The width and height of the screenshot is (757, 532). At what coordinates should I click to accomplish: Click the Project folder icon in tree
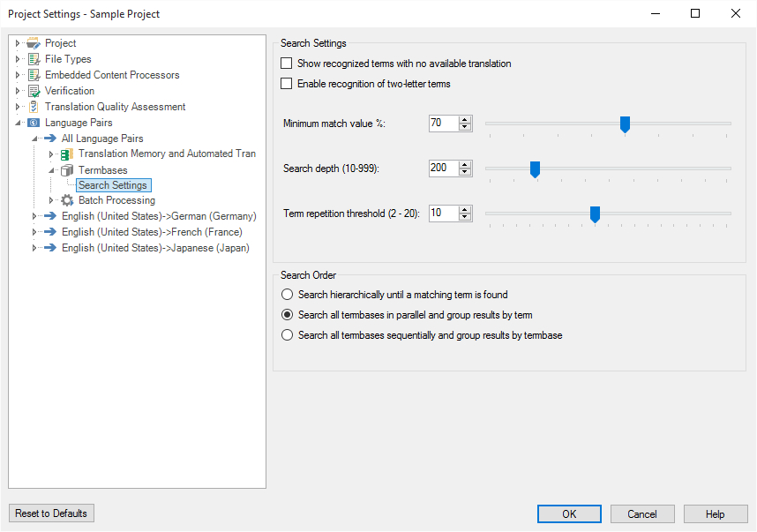[x=34, y=43]
